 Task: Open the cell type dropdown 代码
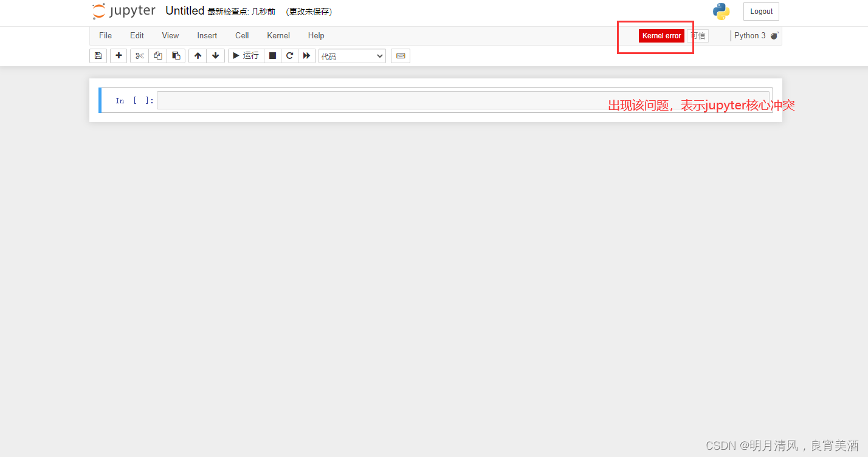pos(352,56)
